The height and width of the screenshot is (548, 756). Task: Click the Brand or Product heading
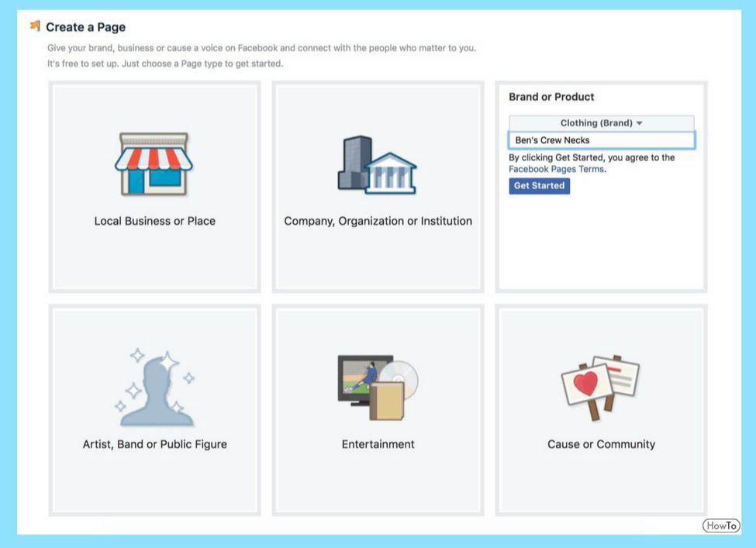pos(551,97)
